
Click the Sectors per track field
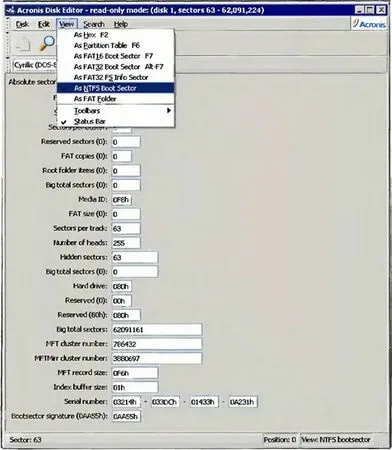[126, 229]
